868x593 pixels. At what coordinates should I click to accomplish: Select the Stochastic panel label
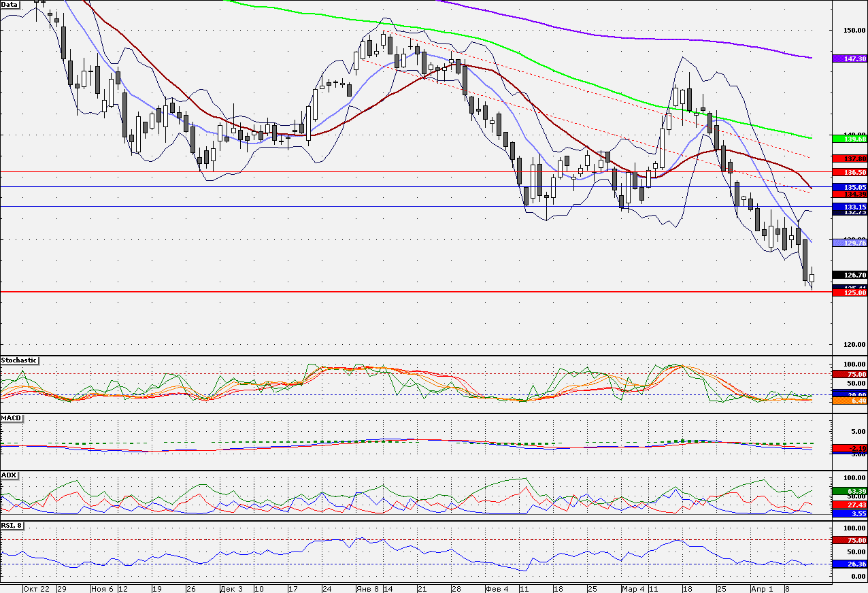click(20, 360)
